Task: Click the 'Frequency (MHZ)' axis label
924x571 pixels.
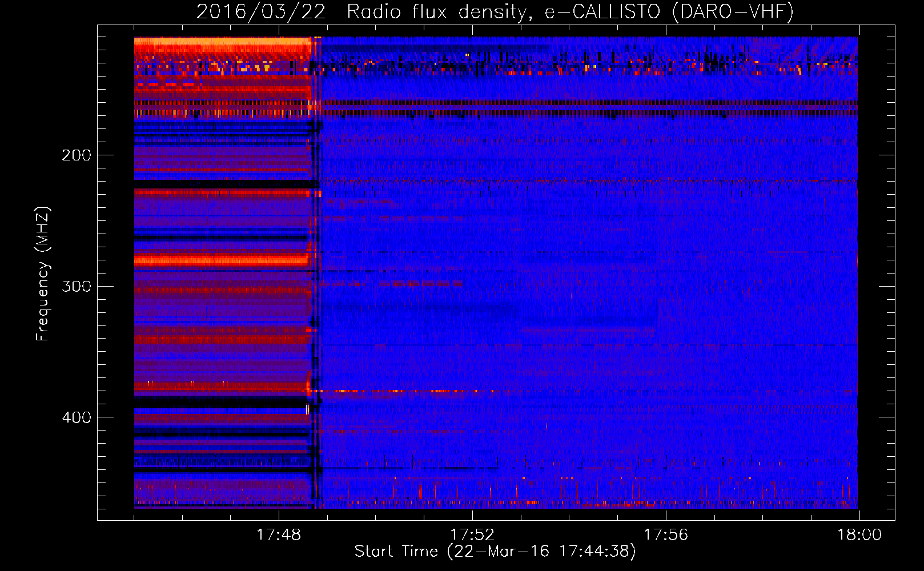Action: point(43,274)
